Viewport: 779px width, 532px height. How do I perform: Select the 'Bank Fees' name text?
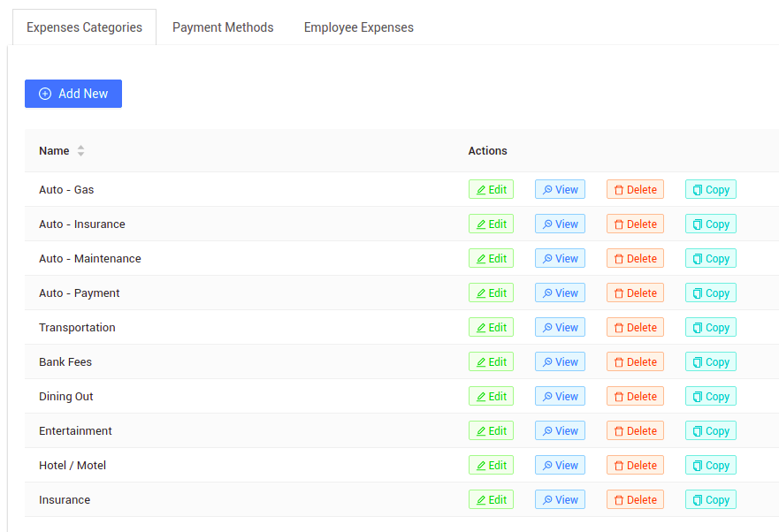[x=65, y=362]
